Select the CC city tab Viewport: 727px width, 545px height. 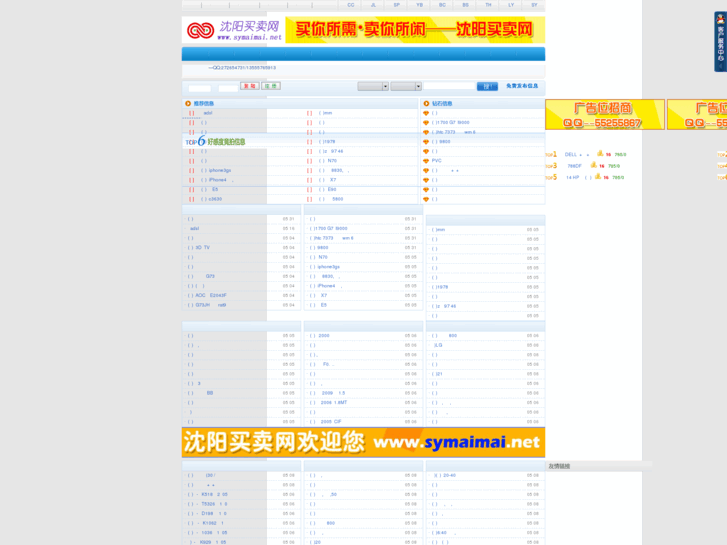(x=351, y=5)
